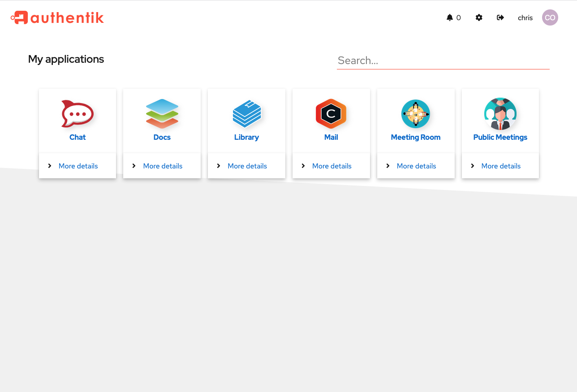
Task: Click the authentik logo in header
Action: point(57,17)
